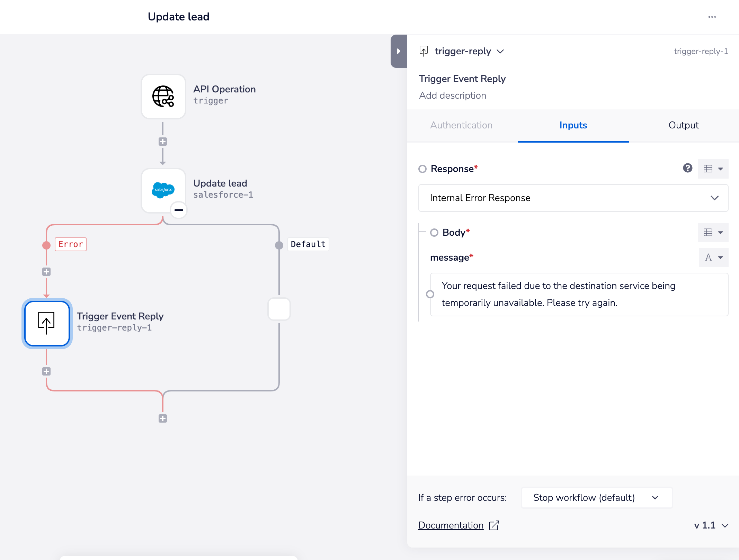The height and width of the screenshot is (560, 739).
Task: Select the Salesforce Update lead step icon
Action: pos(163,190)
